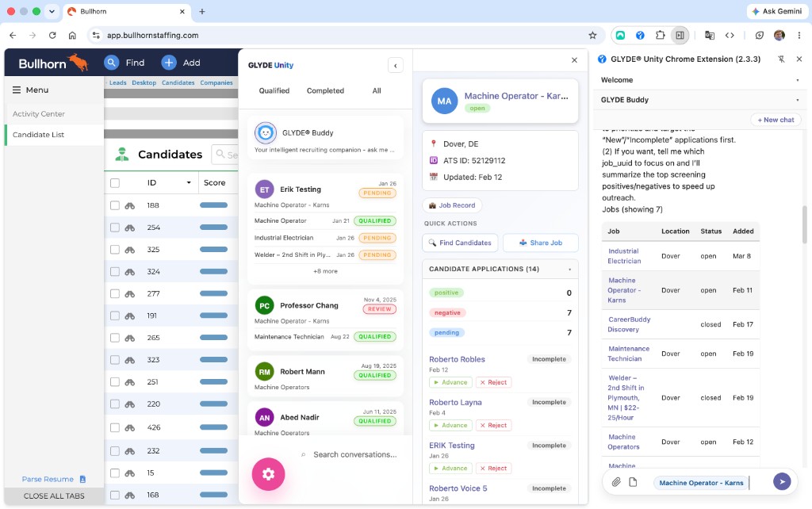
Task: Click binoculars icon for candidate 277
Action: pos(130,293)
